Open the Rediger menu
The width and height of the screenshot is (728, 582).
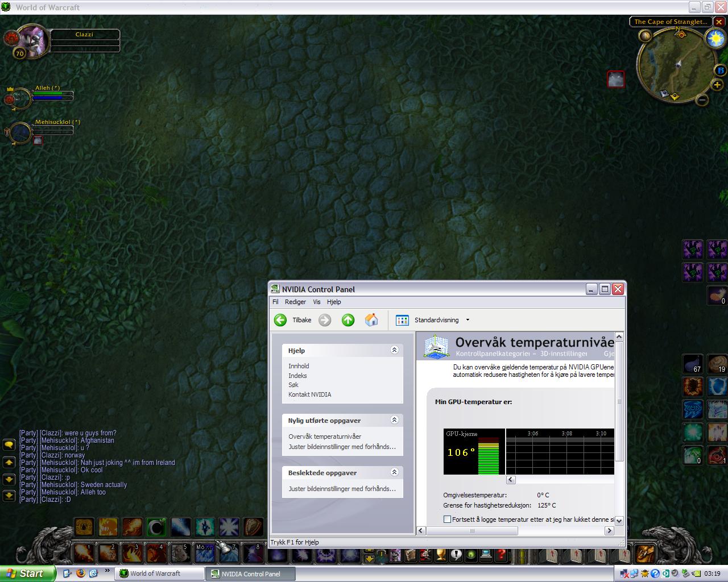point(295,302)
